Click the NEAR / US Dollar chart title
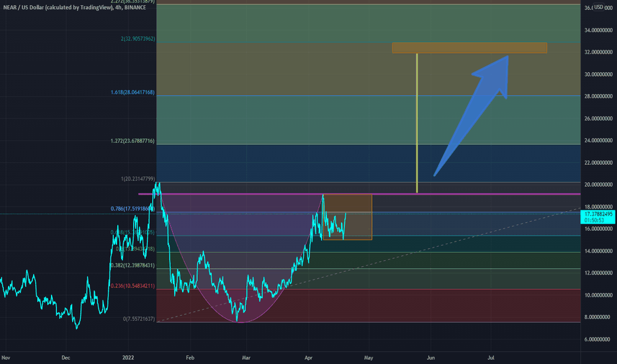The image size is (617, 364). pyautogui.click(x=74, y=7)
